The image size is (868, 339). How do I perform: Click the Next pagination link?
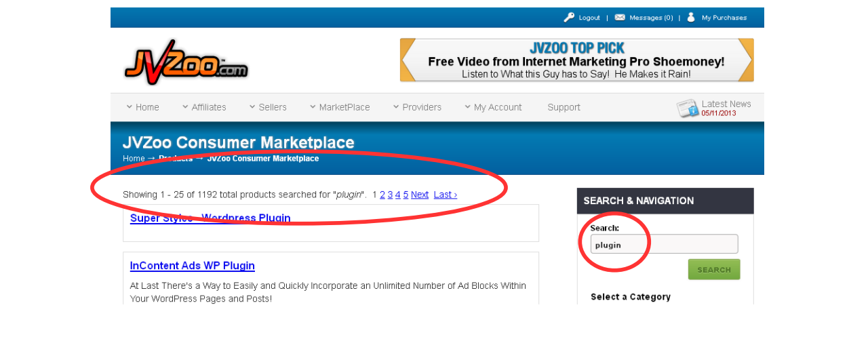[x=420, y=195]
